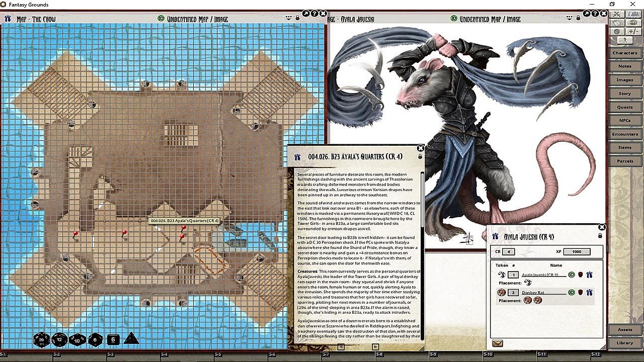This screenshot has width=644, height=362.
Task: Open the gear options tool icon
Action: click(616, 32)
